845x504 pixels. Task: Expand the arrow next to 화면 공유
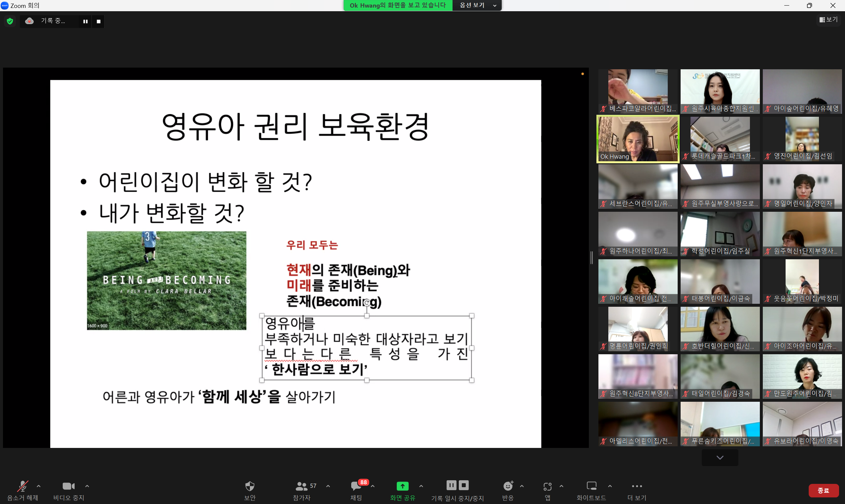(x=421, y=486)
